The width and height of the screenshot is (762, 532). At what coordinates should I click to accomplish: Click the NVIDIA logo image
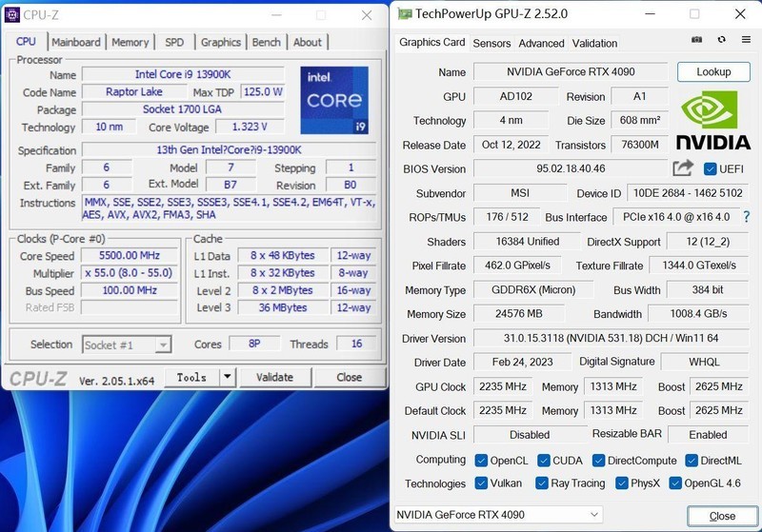click(x=712, y=120)
